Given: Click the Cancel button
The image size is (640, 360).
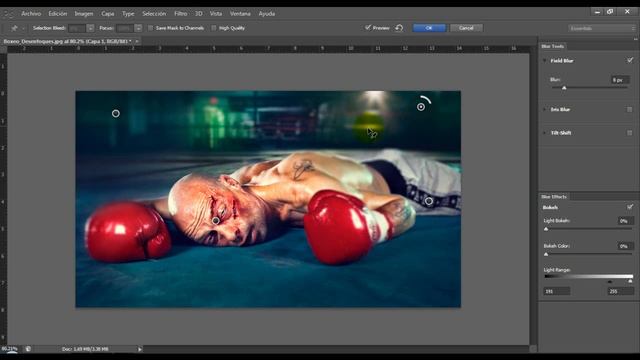Looking at the screenshot, I should 466,28.
